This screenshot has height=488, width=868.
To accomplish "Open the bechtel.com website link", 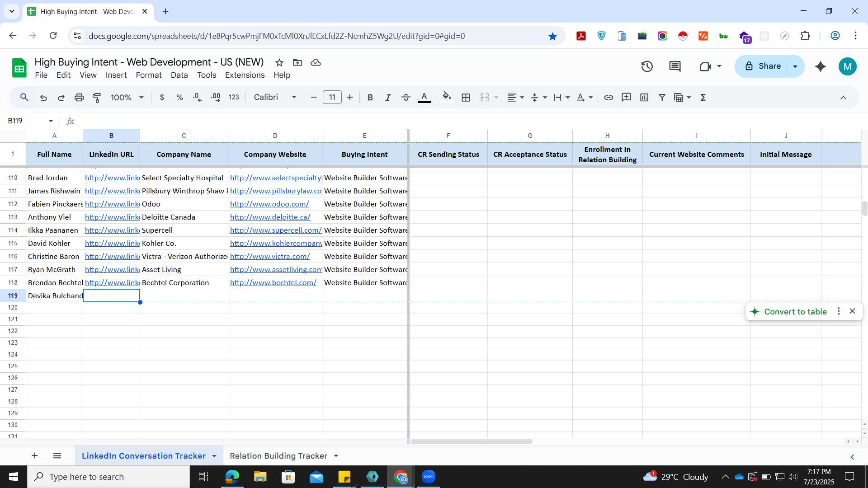I will tap(273, 282).
